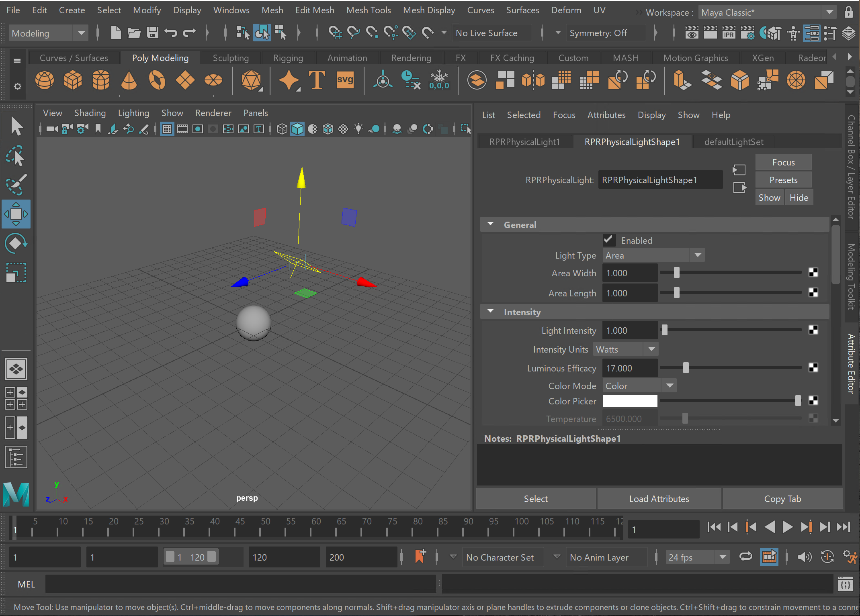Open the 24 fps frame rate dropdown
860x616 pixels.
point(698,557)
